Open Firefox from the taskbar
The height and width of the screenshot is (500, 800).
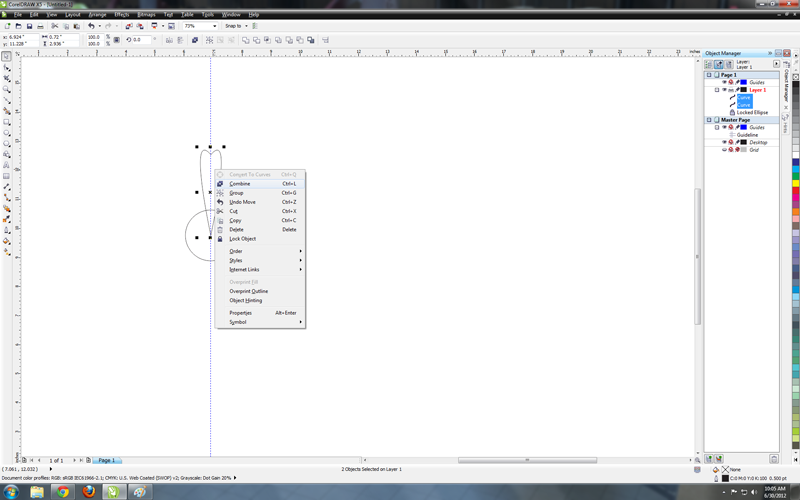click(89, 492)
